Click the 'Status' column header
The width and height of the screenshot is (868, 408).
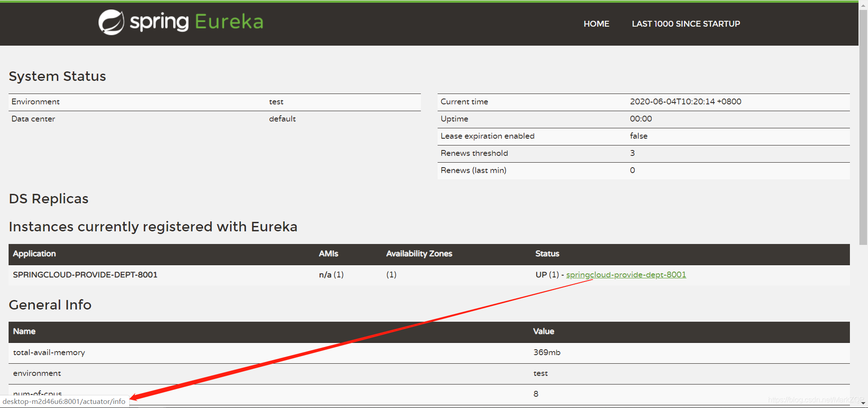click(547, 254)
